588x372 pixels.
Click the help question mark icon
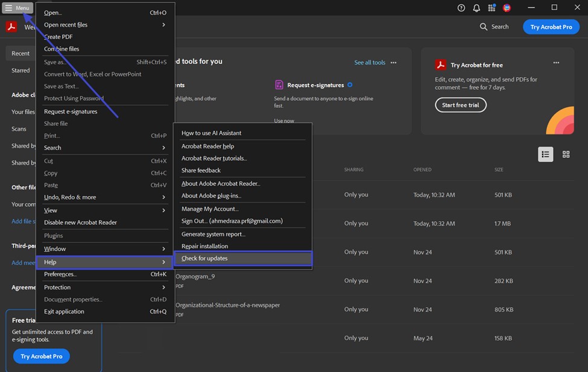[461, 8]
